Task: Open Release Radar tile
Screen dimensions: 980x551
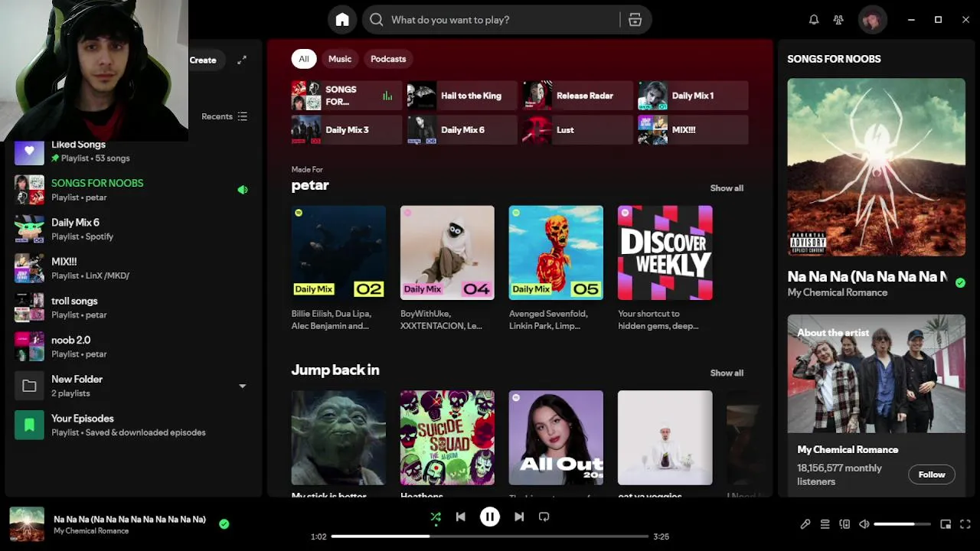Action: point(578,96)
